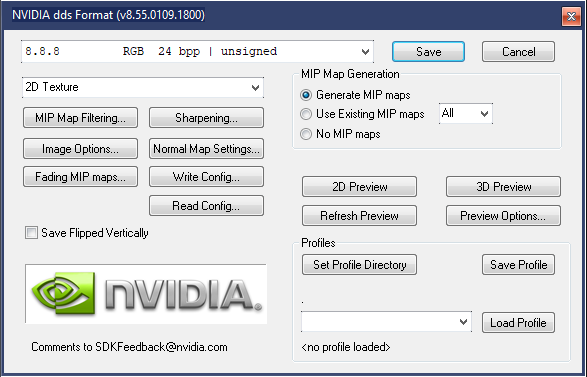Viewport: 587px width, 377px height.
Task: Open 2D Preview
Action: 359,186
